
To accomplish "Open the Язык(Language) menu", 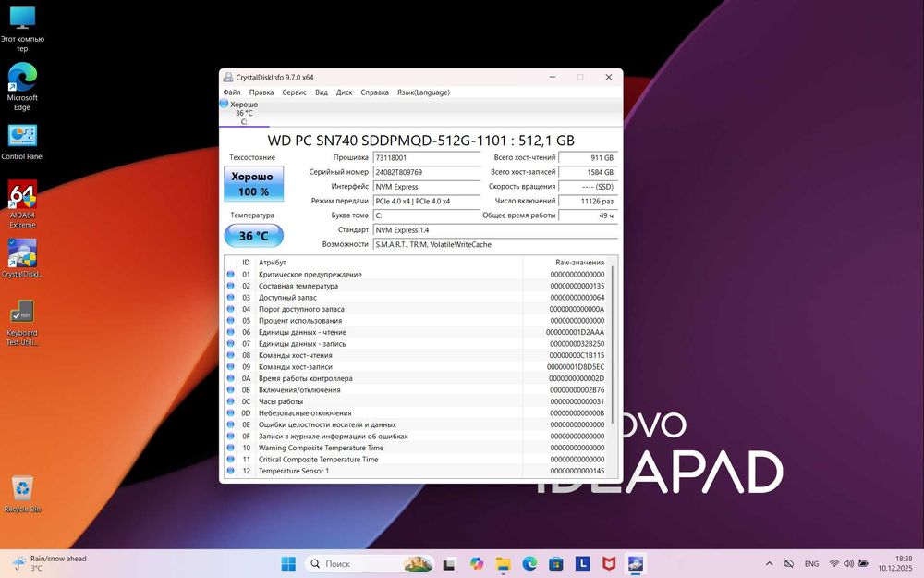I will (423, 92).
